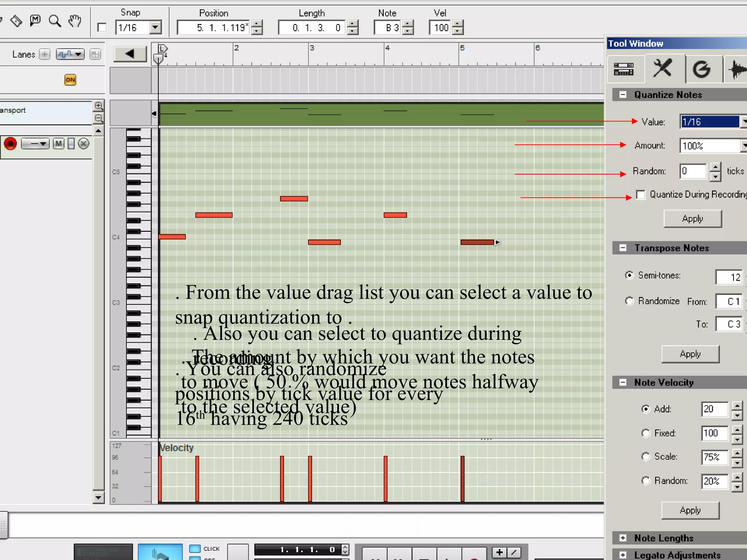The height and width of the screenshot is (560, 747).
Task: Toggle the Snap checkbox
Action: click(102, 28)
